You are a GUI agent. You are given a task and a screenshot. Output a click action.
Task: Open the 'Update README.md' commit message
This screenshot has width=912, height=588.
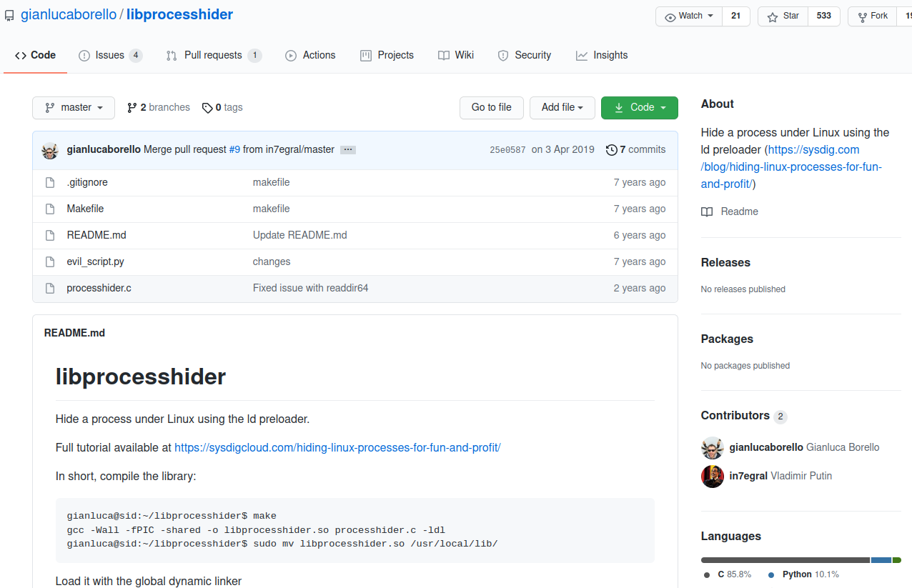300,235
